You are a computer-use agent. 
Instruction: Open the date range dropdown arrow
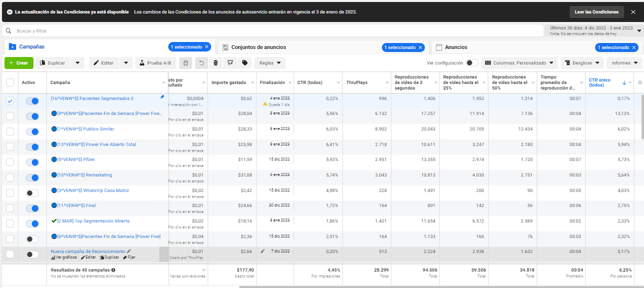pos(640,30)
